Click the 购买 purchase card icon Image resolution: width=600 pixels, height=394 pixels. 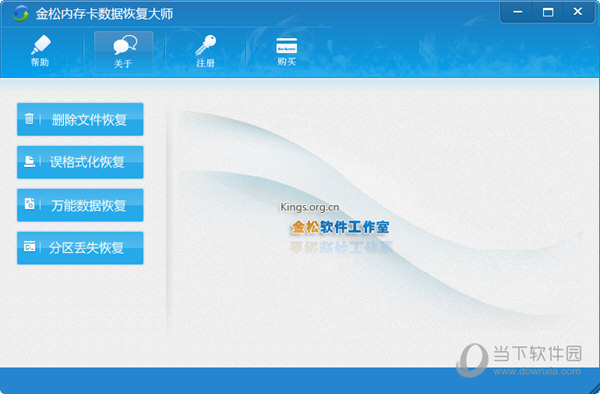coord(287,51)
